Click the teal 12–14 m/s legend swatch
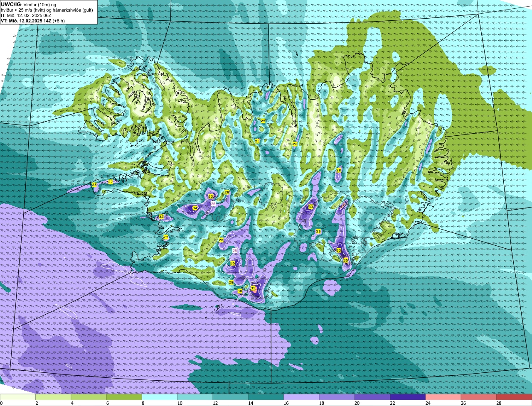The image size is (532, 406). coord(230,397)
